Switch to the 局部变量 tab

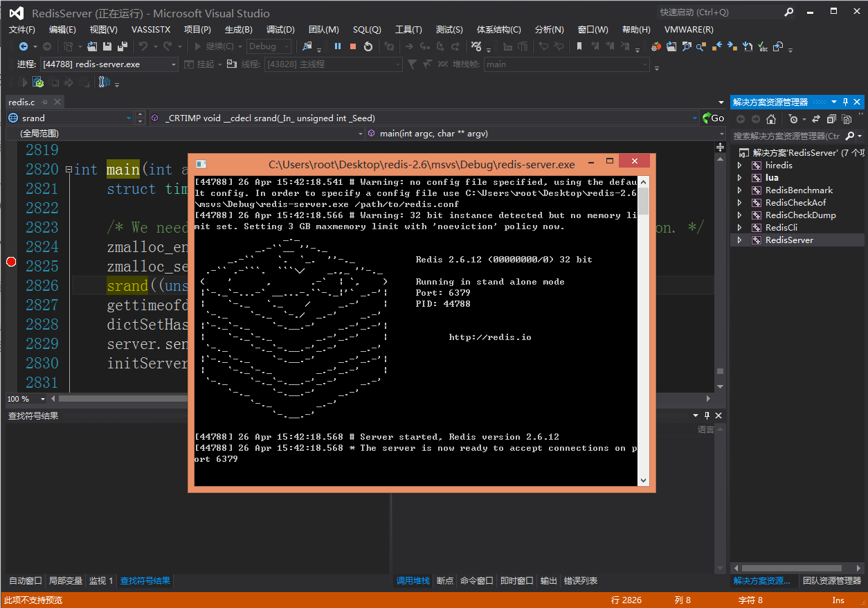click(66, 581)
